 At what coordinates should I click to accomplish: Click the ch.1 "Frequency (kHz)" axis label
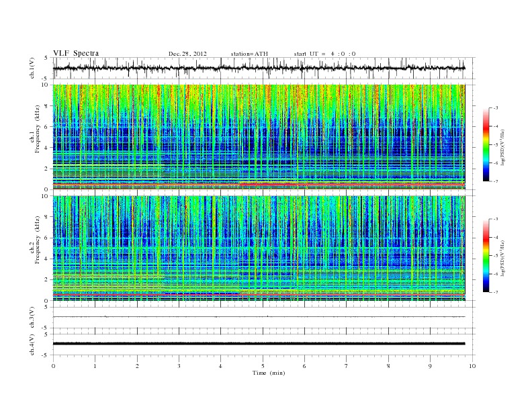click(x=37, y=129)
